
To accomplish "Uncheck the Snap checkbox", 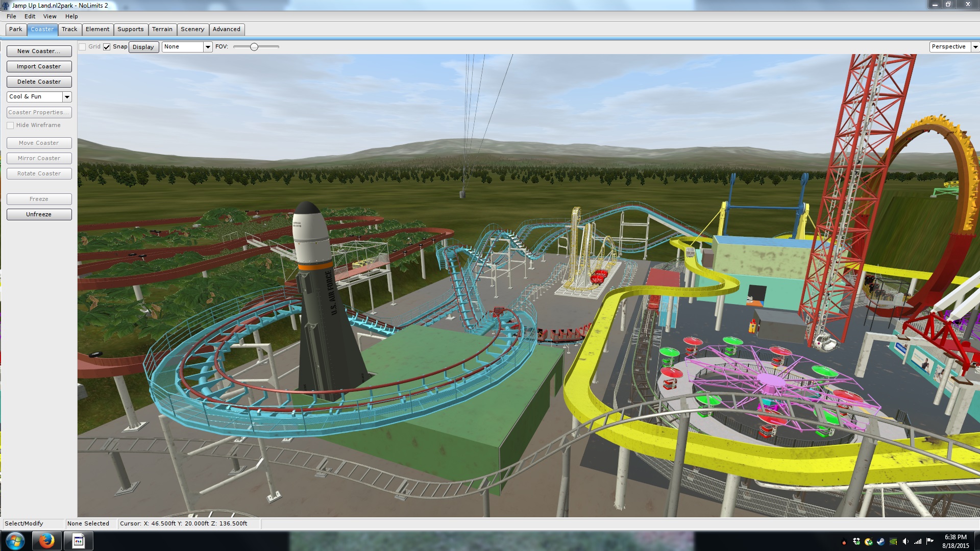I will click(x=107, y=47).
